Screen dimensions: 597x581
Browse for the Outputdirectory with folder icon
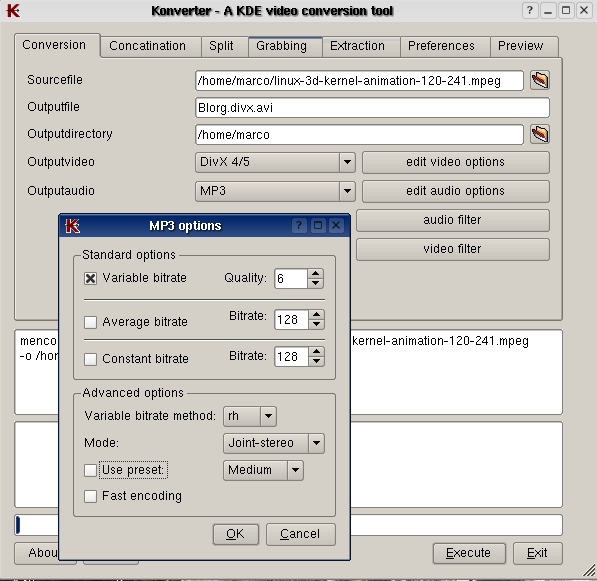click(540, 134)
